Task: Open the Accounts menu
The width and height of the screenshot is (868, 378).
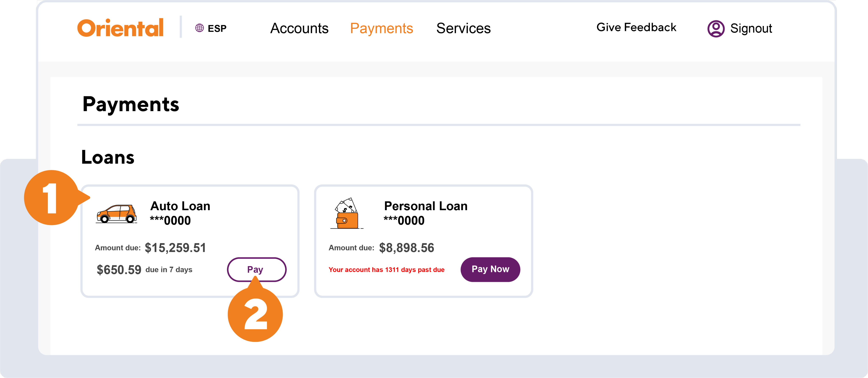Action: tap(299, 28)
